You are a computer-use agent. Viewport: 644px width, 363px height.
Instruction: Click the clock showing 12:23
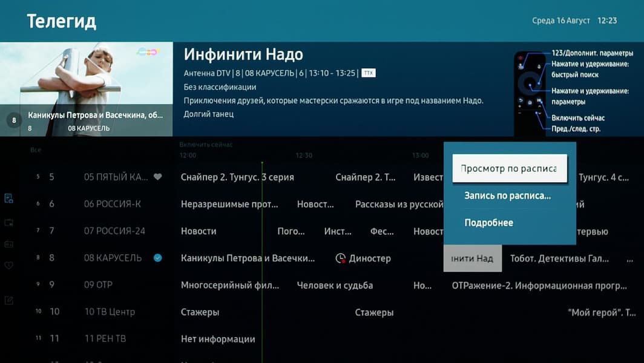pos(607,21)
